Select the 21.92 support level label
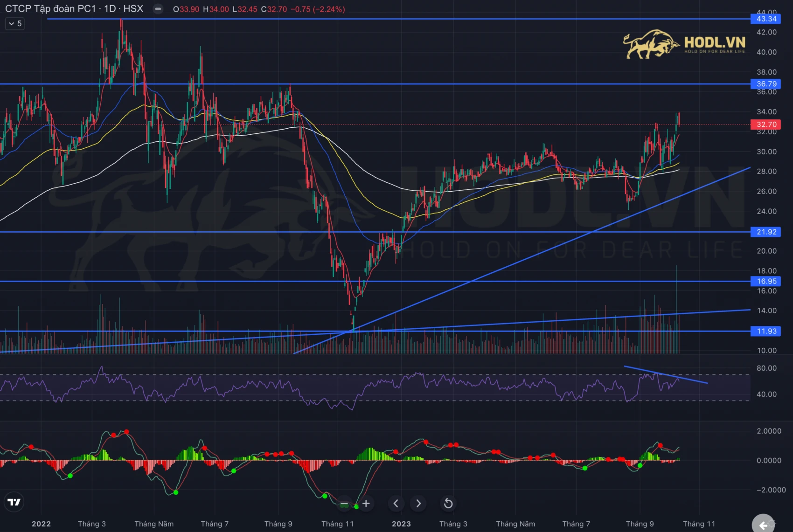This screenshot has height=532, width=793. click(766, 232)
